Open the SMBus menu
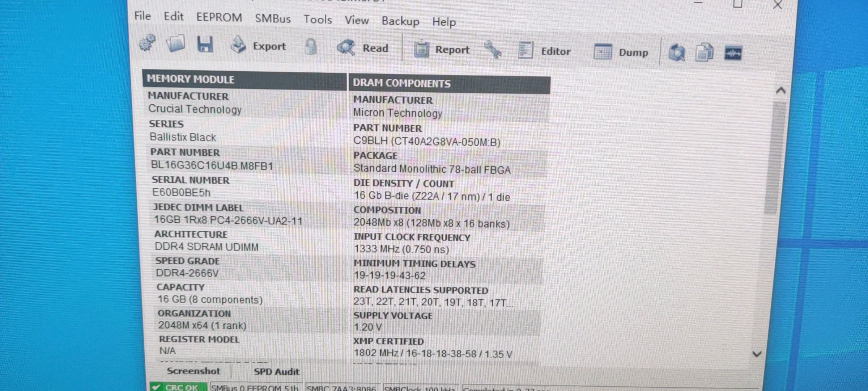868x391 pixels. click(x=273, y=18)
